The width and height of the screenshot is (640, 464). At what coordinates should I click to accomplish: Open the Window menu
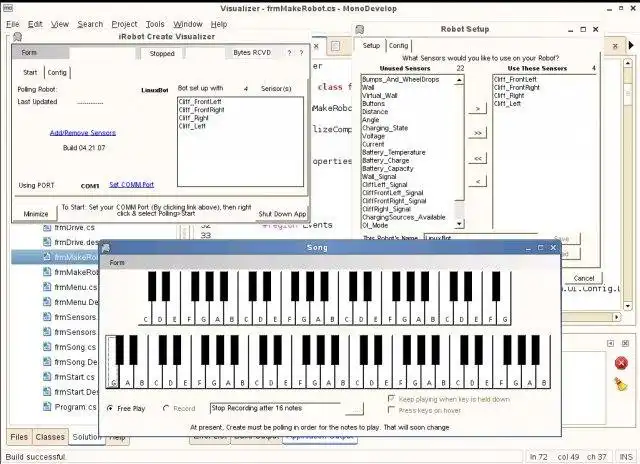pyautogui.click(x=188, y=24)
